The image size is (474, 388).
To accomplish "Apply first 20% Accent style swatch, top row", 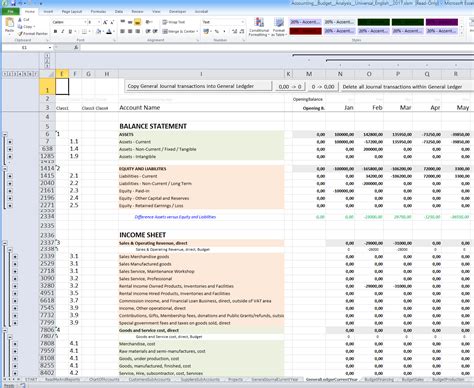I will (x=305, y=22).
